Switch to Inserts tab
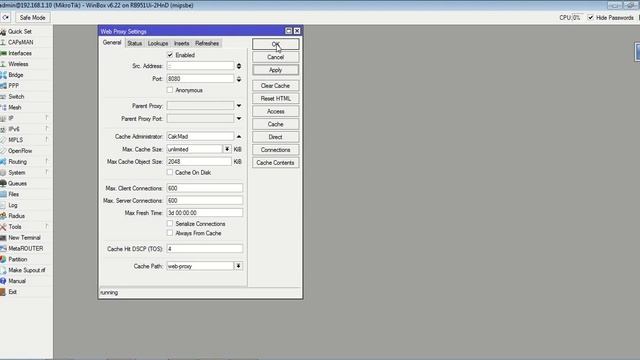The height and width of the screenshot is (360, 640). pyautogui.click(x=181, y=43)
